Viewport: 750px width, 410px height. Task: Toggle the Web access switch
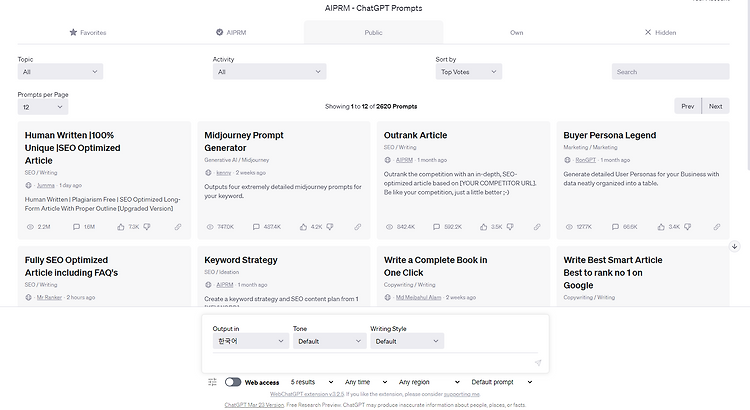click(x=233, y=382)
